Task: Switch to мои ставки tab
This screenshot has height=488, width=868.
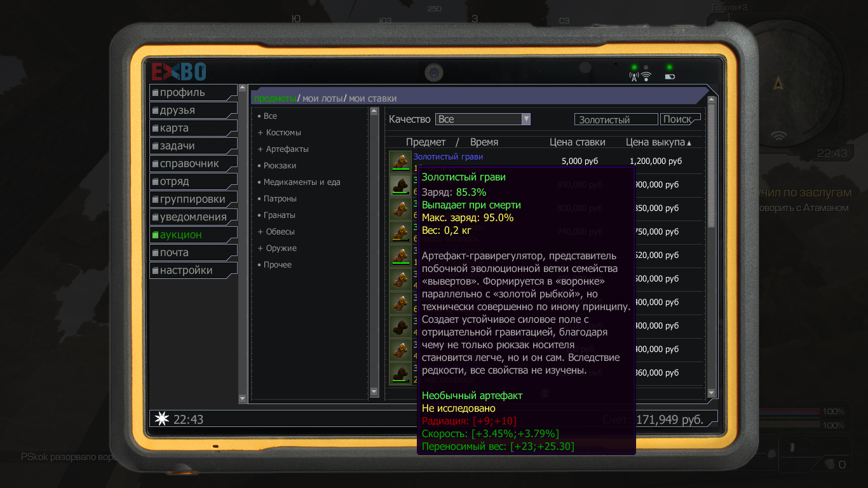Action: pyautogui.click(x=372, y=98)
